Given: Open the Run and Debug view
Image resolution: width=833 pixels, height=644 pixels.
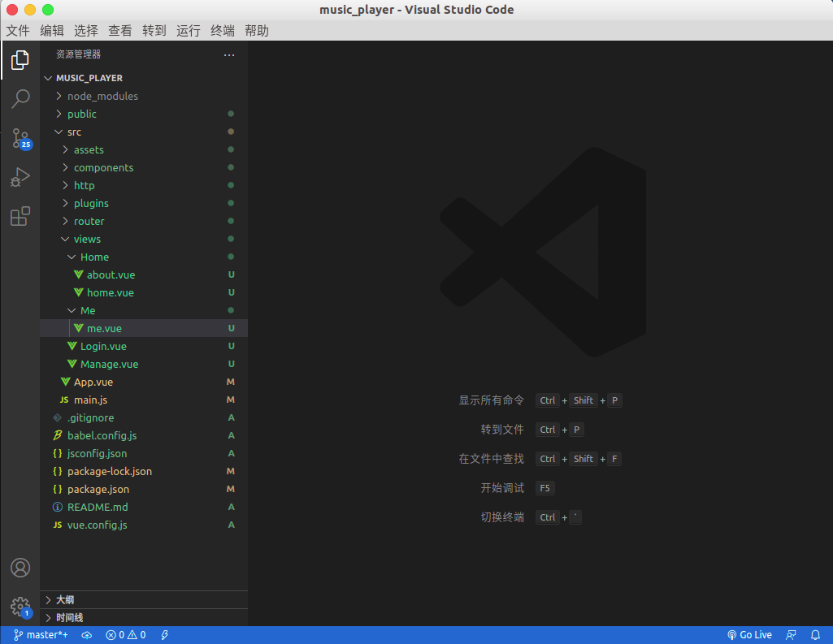Looking at the screenshot, I should pyautogui.click(x=20, y=177).
